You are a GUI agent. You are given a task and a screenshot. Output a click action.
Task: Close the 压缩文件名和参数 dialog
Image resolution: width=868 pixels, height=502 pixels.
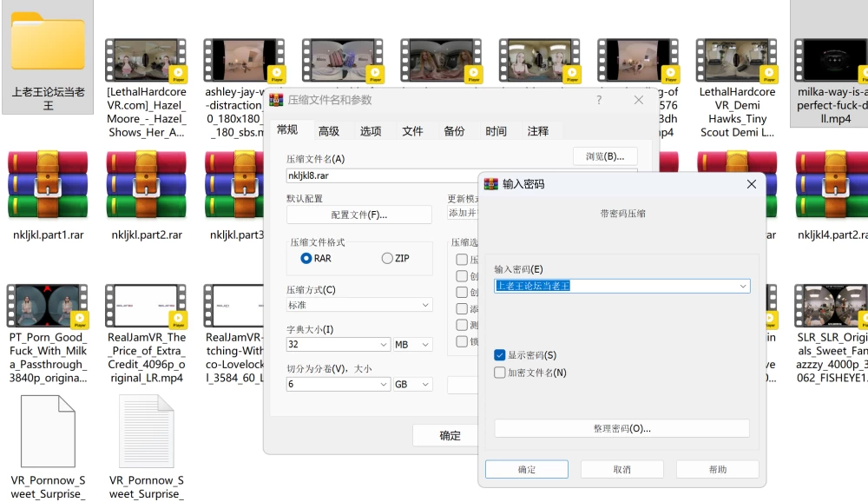[x=639, y=100]
